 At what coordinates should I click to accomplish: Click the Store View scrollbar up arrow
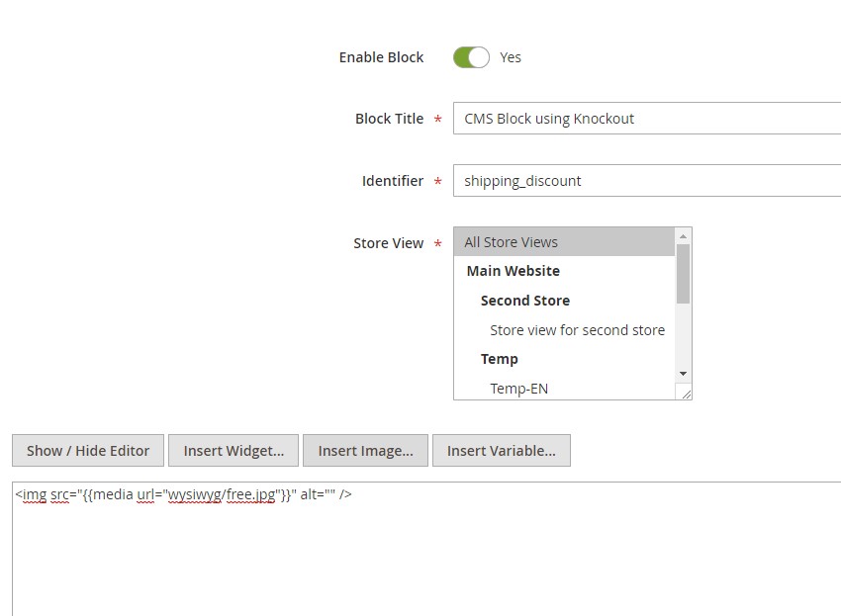pyautogui.click(x=683, y=235)
